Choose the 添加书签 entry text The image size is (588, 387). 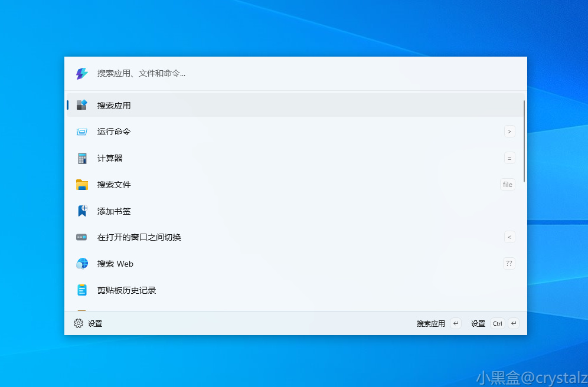tap(114, 211)
